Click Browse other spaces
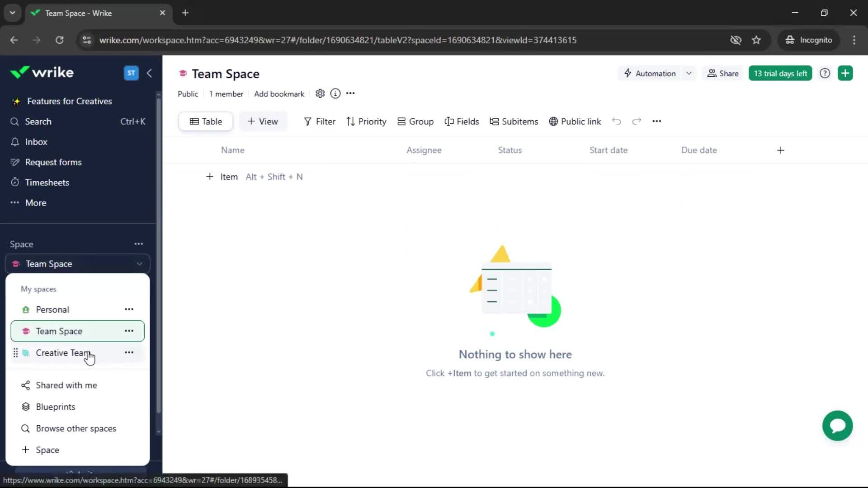This screenshot has width=868, height=488. 76,429
